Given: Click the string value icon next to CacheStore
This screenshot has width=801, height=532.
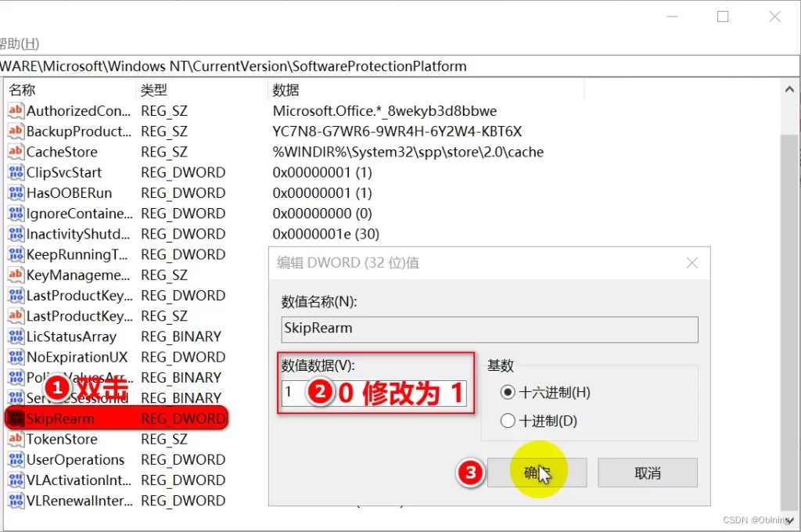Looking at the screenshot, I should 15,152.
